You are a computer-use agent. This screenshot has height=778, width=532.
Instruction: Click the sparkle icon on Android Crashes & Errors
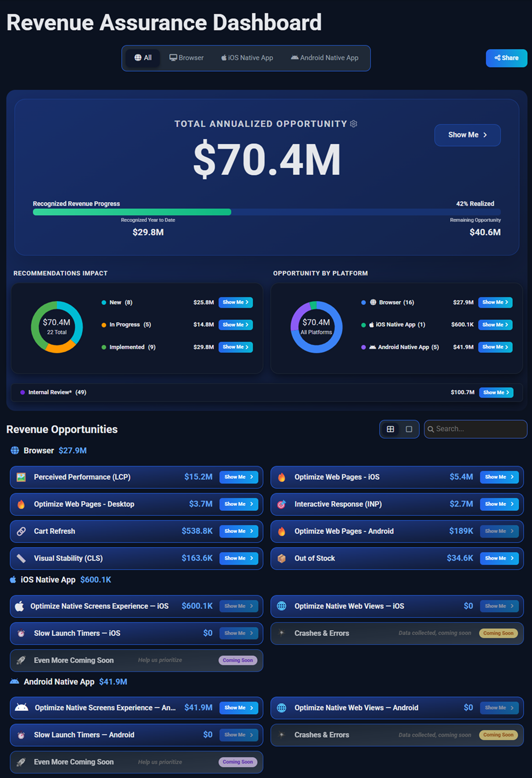click(x=281, y=735)
